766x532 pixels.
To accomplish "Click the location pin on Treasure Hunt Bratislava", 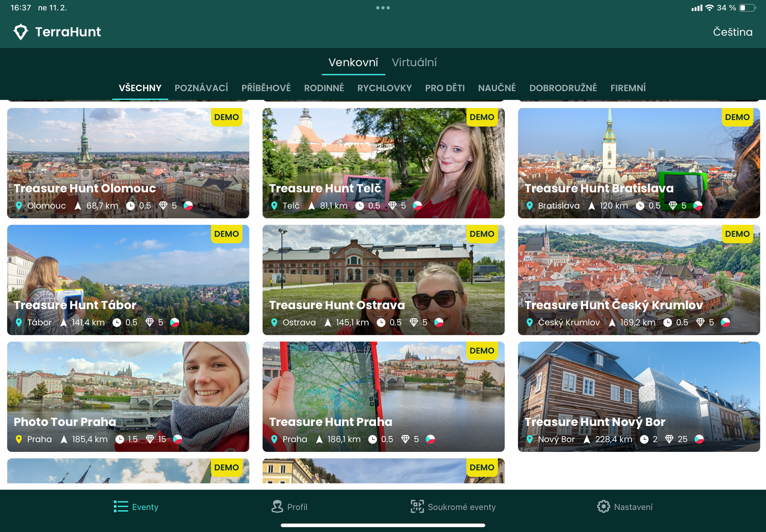I will pos(530,206).
